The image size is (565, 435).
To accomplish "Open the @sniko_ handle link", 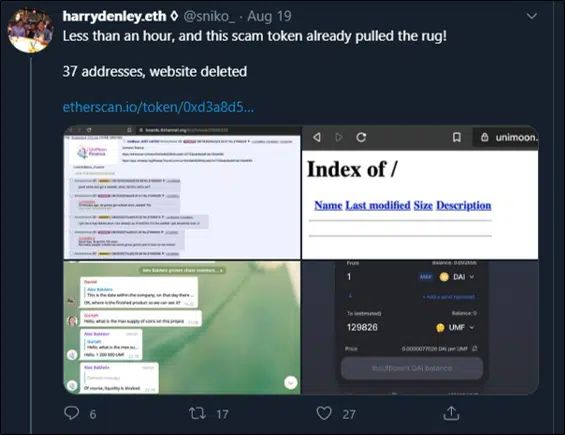I will click(209, 16).
